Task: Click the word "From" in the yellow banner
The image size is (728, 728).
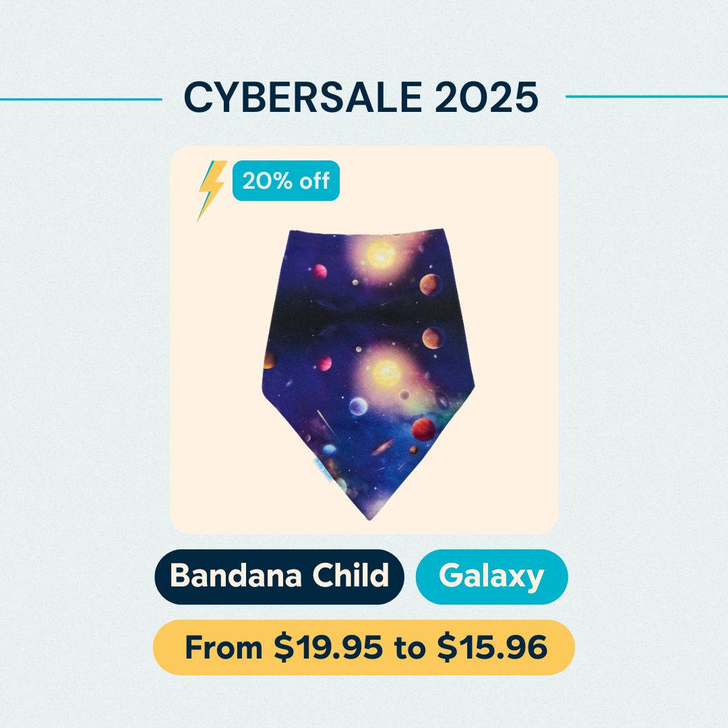Action: point(223,648)
